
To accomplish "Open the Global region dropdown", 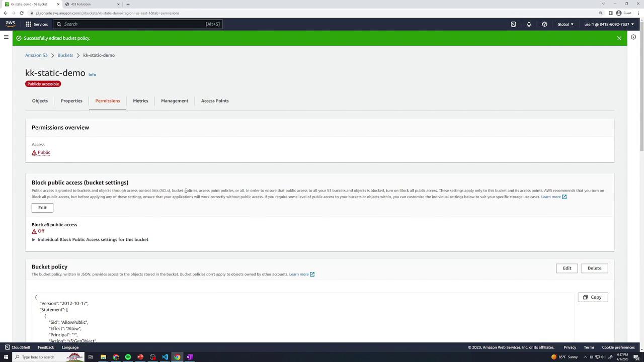I will (x=566, y=24).
